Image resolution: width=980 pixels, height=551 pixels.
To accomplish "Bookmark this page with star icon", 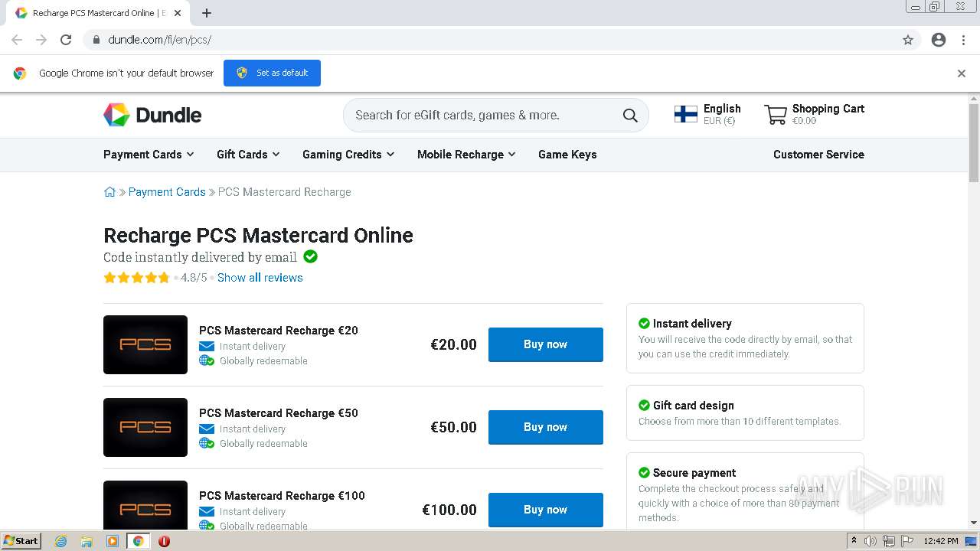I will click(x=908, y=40).
